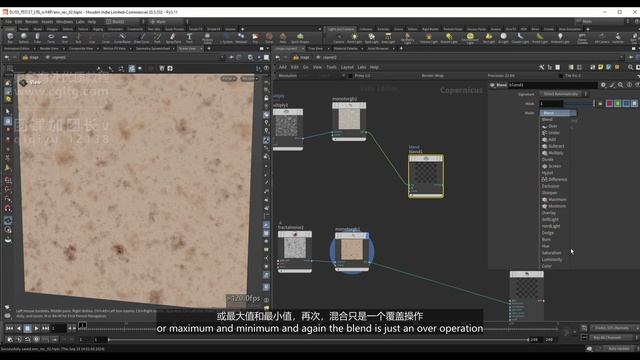Viewport: 640px width, 360px height.
Task: Click the stop playback button
Action: click(x=27, y=328)
